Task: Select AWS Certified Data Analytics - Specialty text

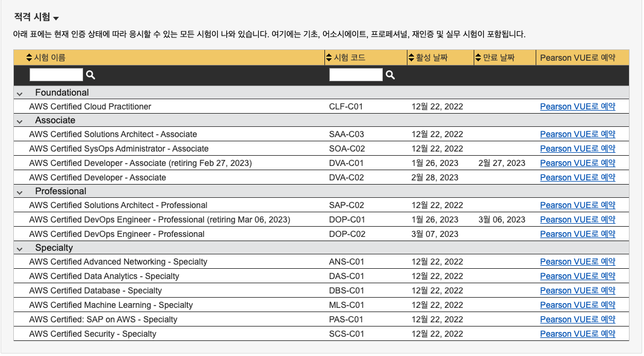Action: click(104, 276)
